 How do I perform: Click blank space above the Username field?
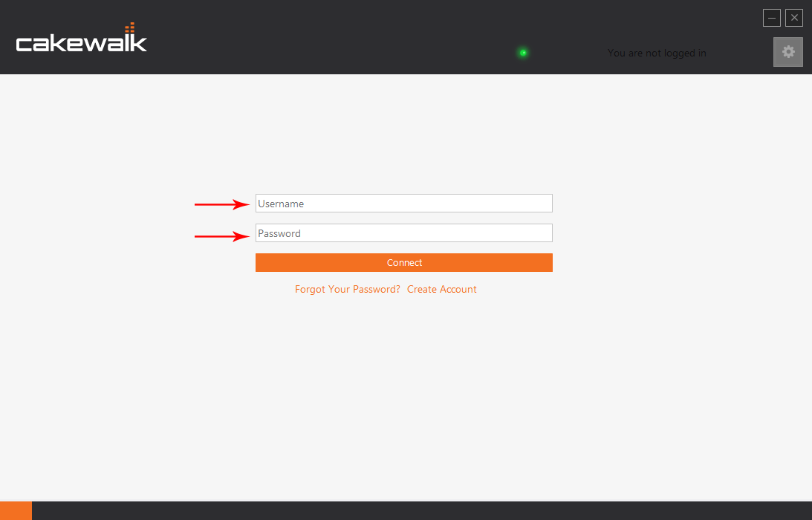point(403,141)
